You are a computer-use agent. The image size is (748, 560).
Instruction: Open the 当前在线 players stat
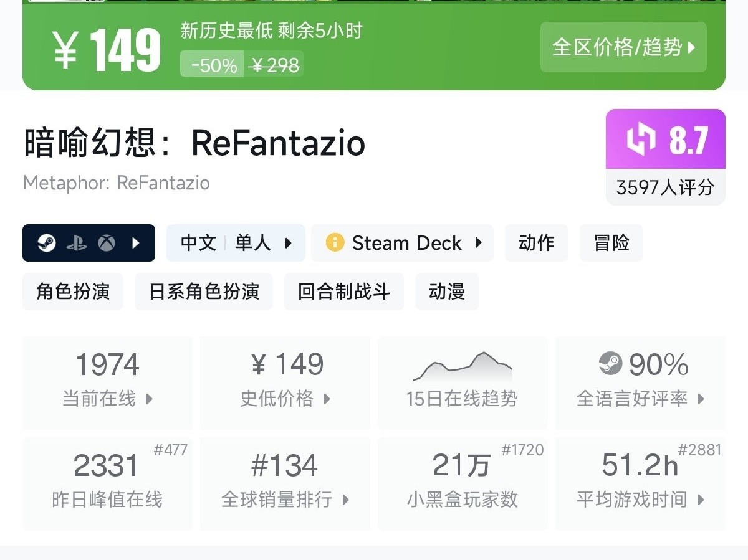click(x=107, y=382)
